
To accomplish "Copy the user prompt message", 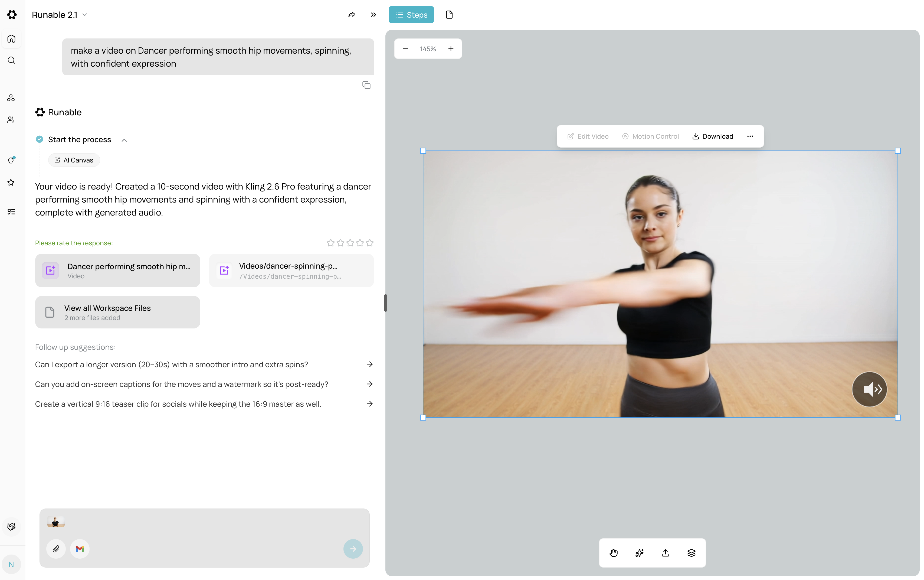I will 366,85.
